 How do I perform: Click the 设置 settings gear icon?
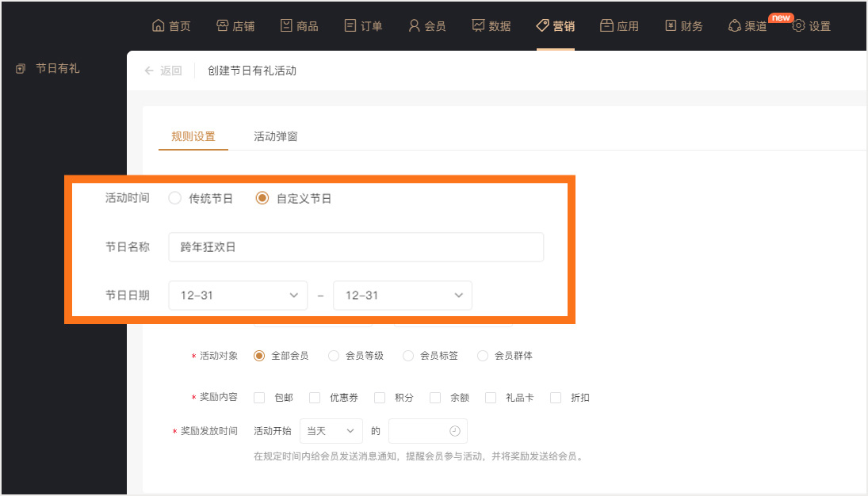(798, 26)
